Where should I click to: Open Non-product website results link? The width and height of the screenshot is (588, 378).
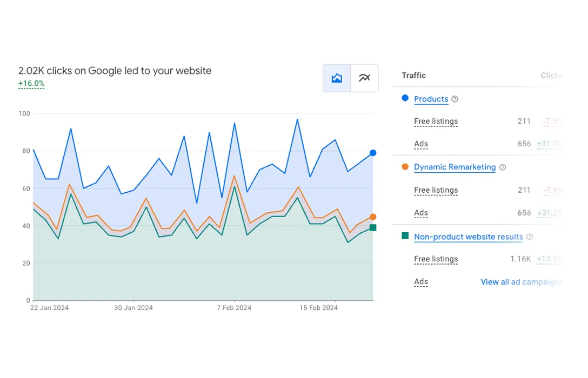(469, 237)
